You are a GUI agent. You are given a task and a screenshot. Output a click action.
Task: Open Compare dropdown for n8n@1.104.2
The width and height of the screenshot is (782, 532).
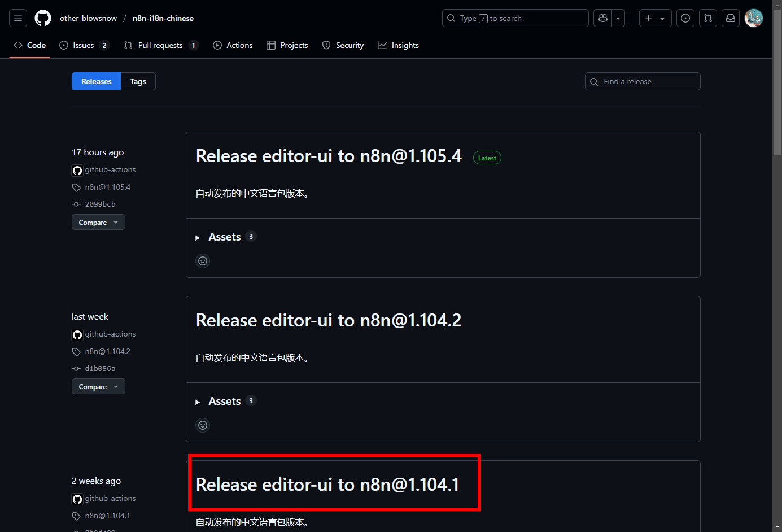[98, 386]
